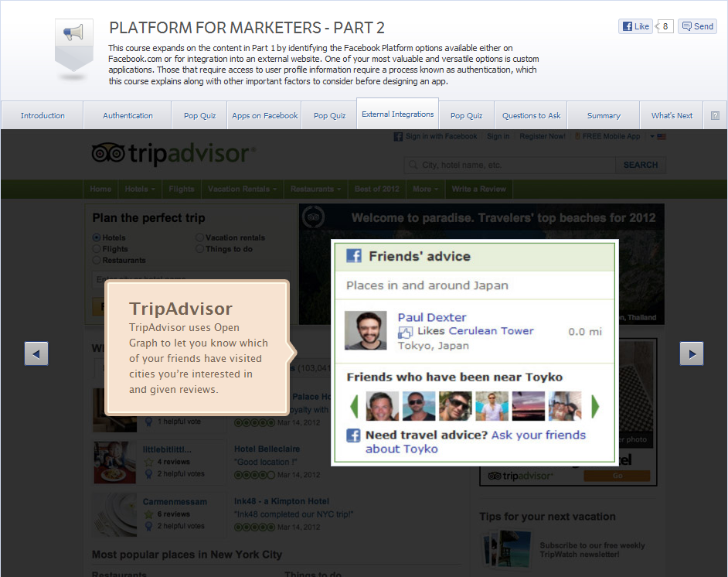Click Facebook icon beside Need travel advice
This screenshot has height=577, width=728.
353,435
